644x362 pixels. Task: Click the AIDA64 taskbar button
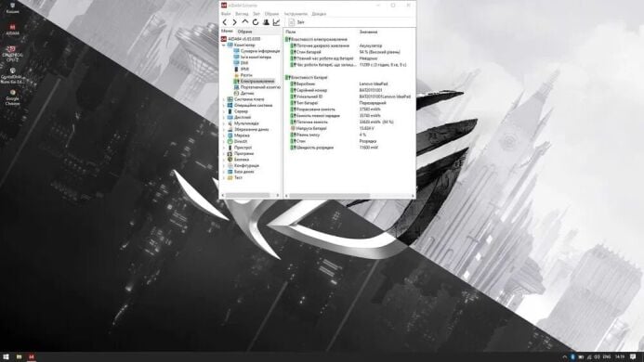pos(32,356)
